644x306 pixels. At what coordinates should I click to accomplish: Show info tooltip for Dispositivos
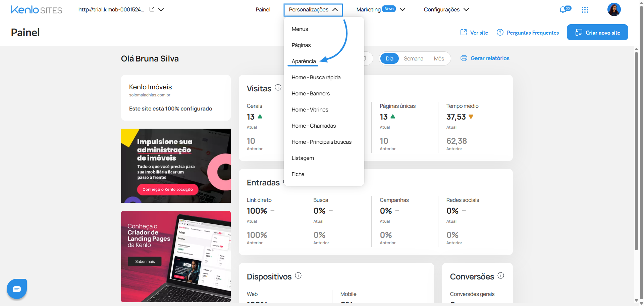298,275
